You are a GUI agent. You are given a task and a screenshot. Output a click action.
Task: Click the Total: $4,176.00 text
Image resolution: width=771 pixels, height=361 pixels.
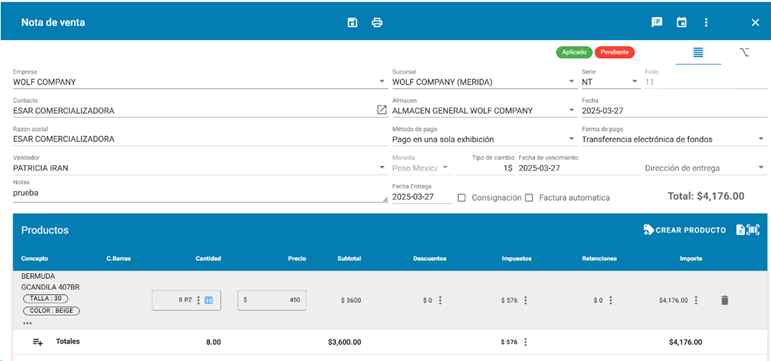pyautogui.click(x=706, y=196)
